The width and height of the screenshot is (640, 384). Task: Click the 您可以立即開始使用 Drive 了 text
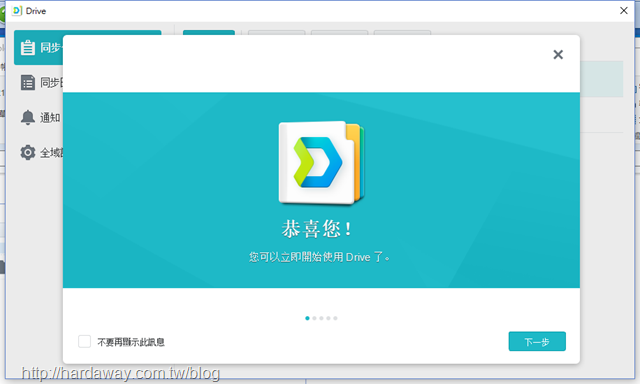[x=320, y=257]
